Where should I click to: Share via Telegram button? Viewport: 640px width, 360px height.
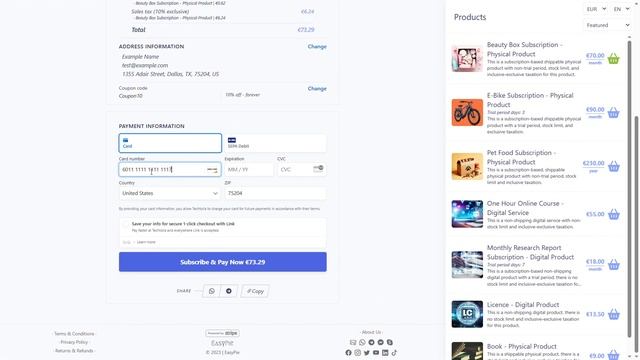click(x=229, y=291)
